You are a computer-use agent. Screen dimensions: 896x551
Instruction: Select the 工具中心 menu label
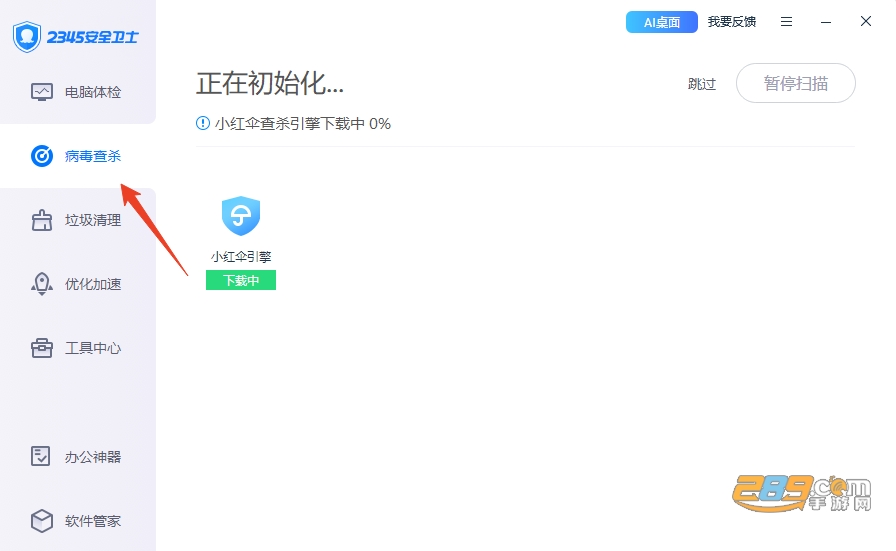point(93,348)
